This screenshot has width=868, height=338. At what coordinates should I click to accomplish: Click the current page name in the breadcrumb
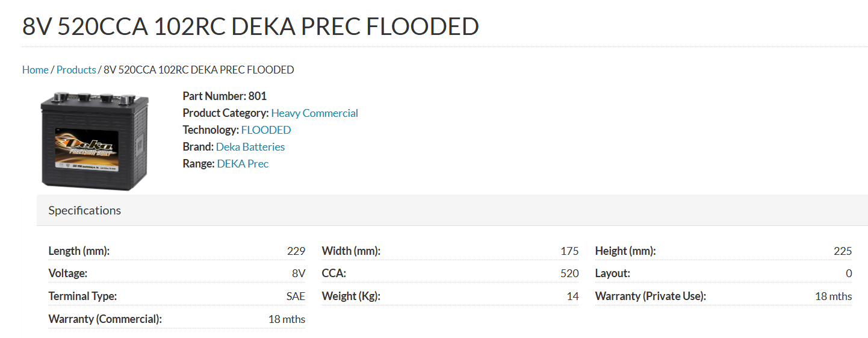(199, 70)
